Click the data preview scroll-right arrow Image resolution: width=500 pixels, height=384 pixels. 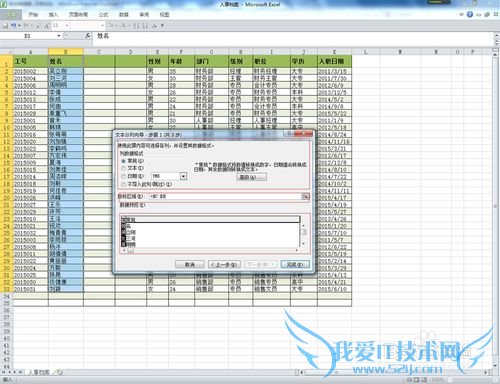point(296,250)
